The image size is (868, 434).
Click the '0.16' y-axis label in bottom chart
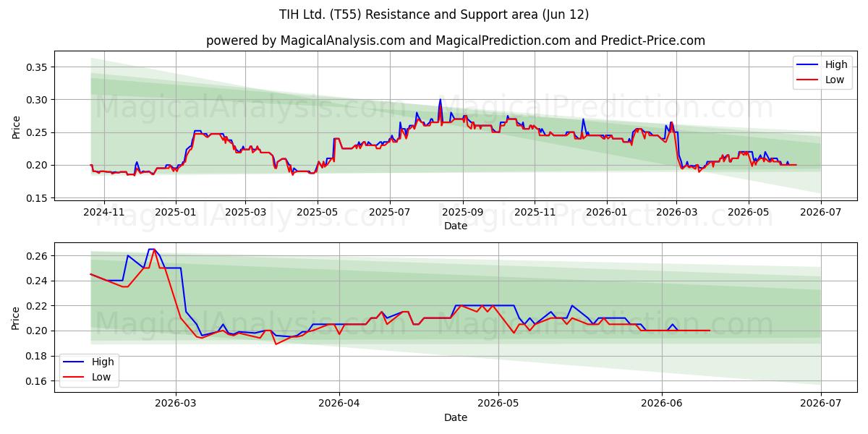tap(38, 381)
